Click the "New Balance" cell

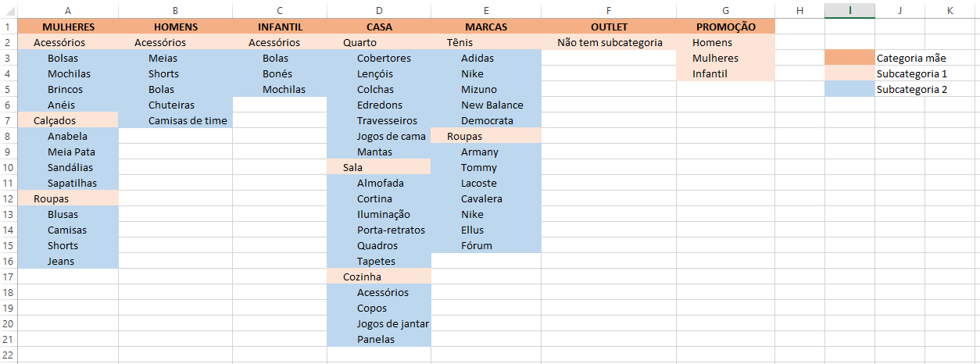point(492,105)
